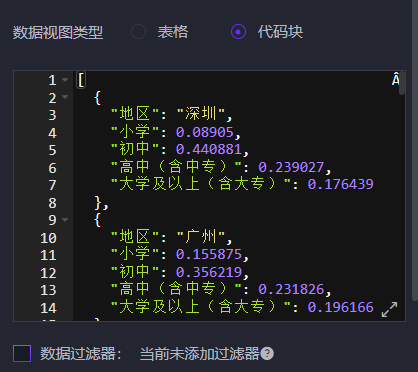Click the 表格 label text
The height and width of the screenshot is (372, 418).
pyautogui.click(x=173, y=32)
